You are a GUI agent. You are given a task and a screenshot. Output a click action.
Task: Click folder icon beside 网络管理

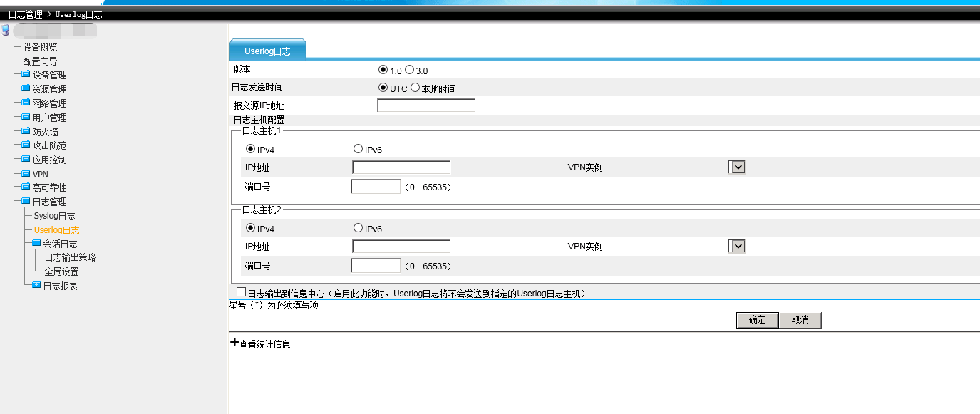coord(26,103)
